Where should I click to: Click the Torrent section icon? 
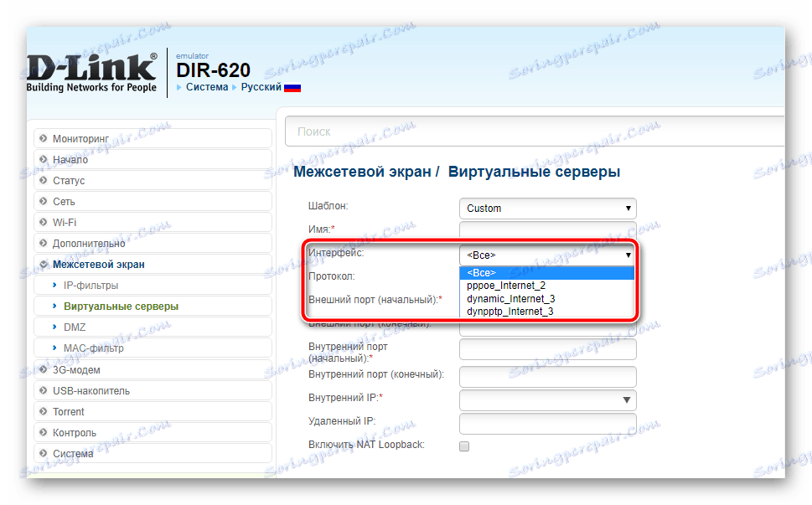(42, 411)
